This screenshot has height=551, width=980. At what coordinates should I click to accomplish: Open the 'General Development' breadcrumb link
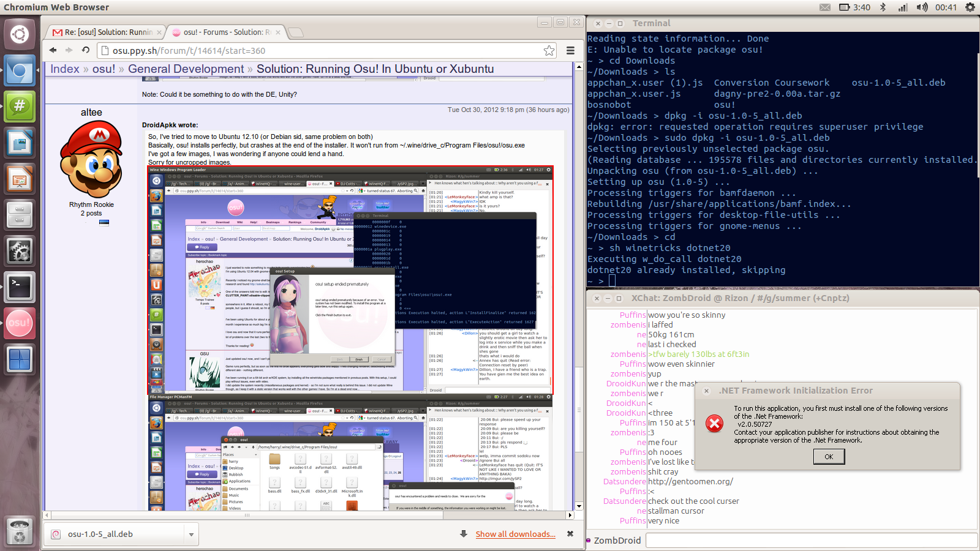tap(186, 69)
